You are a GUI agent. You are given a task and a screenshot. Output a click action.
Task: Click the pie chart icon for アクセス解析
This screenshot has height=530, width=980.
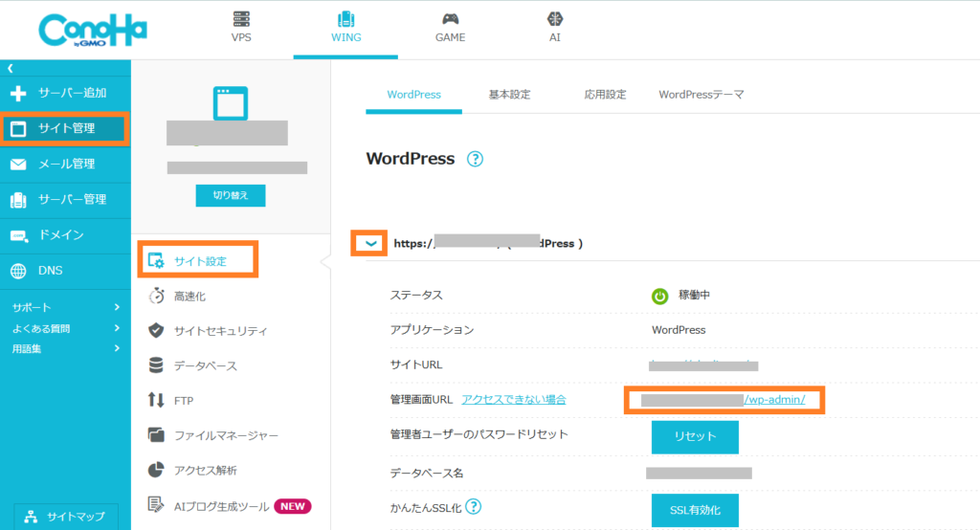156,470
